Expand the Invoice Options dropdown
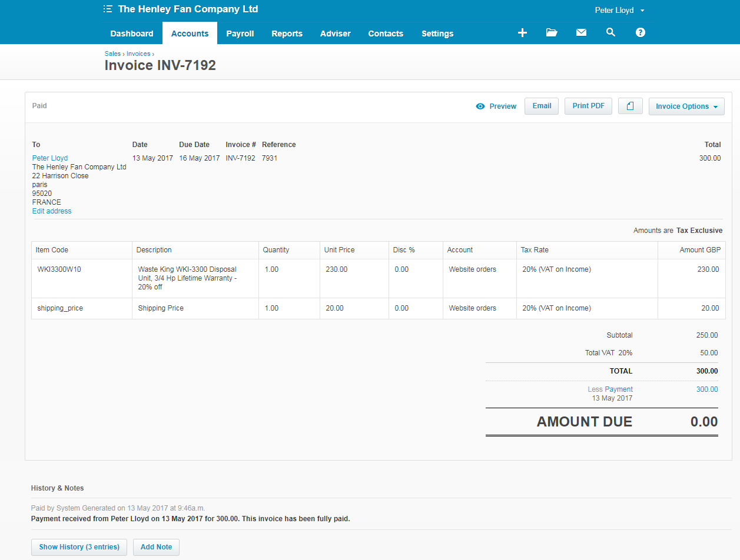Screen dimensions: 740x560 tap(686, 106)
